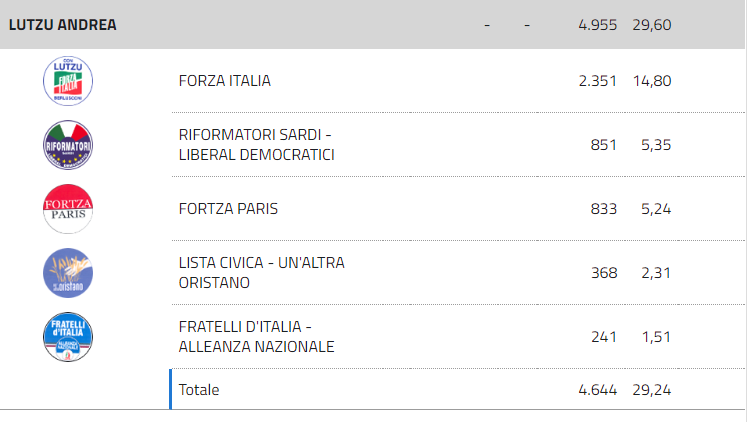Screen dimensions: 750x422
Task: Click Fortza Paris 5,24 percentage
Action: click(x=656, y=209)
